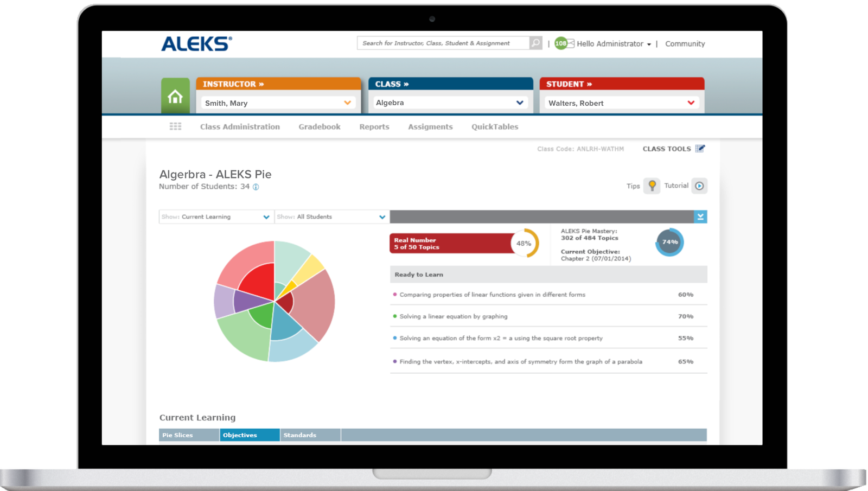Switch to the Standards tab
The width and height of the screenshot is (868, 491).
[x=310, y=435]
